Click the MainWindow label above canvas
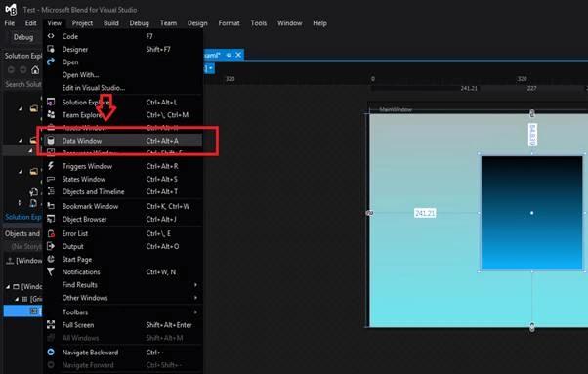588x374 pixels. pos(396,109)
